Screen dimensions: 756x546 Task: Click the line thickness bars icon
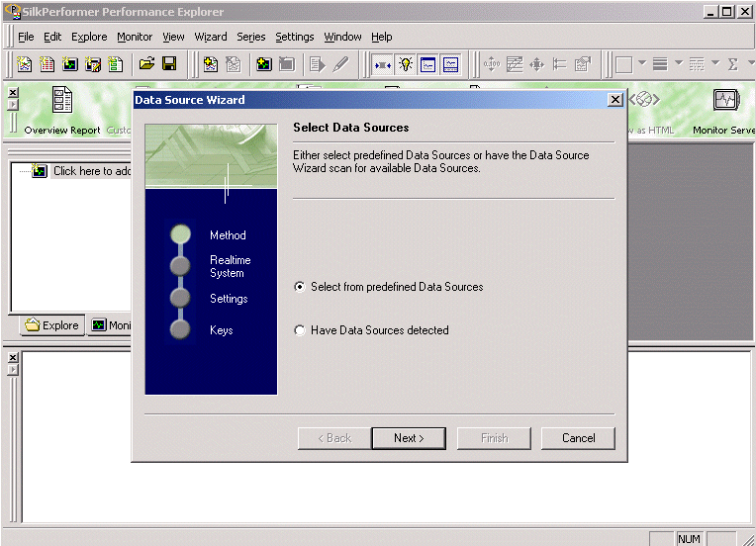point(660,64)
